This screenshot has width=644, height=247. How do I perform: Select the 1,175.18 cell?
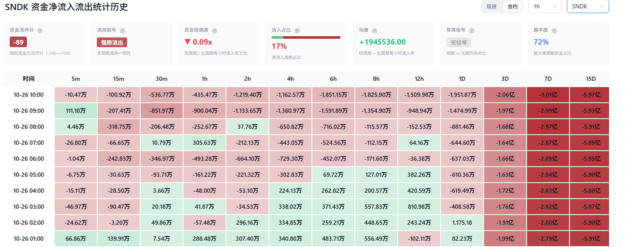[x=462, y=223]
